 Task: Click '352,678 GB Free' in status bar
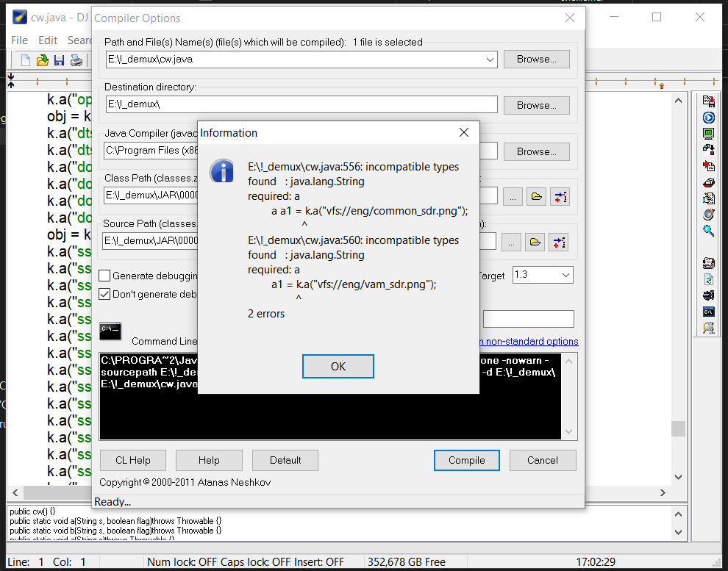click(407, 562)
